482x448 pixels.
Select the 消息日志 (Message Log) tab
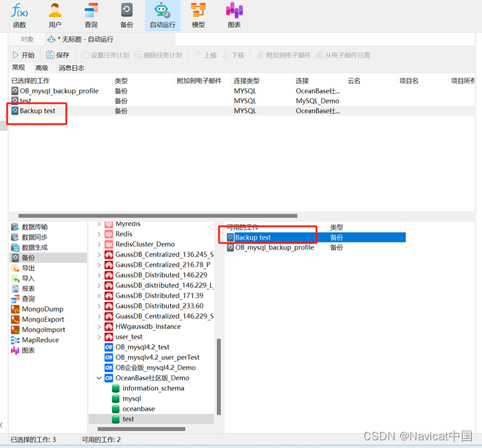pyautogui.click(x=72, y=68)
